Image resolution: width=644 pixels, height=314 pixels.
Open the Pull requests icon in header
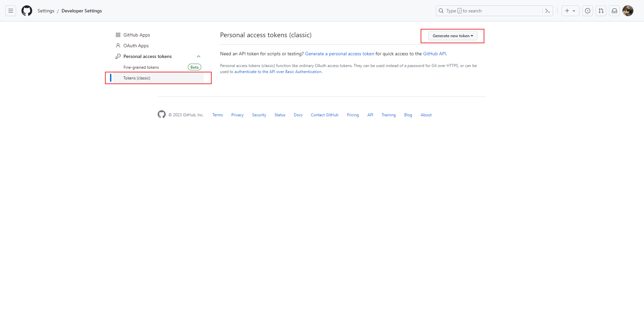(x=601, y=11)
